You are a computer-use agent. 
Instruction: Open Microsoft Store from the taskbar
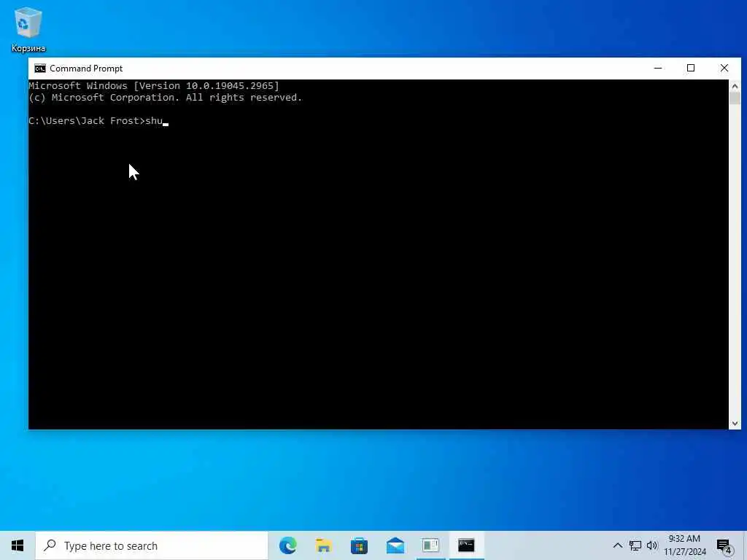(x=359, y=545)
